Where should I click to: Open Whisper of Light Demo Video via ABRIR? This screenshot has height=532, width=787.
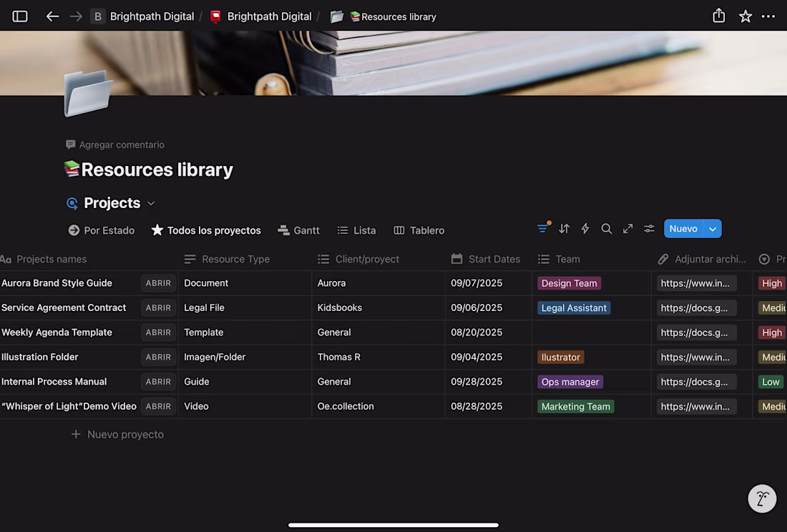click(x=158, y=406)
